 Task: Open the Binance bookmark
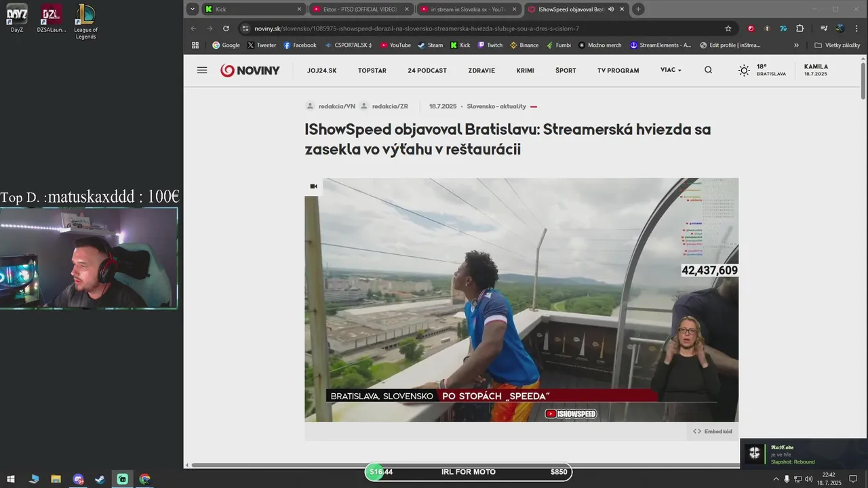(524, 45)
